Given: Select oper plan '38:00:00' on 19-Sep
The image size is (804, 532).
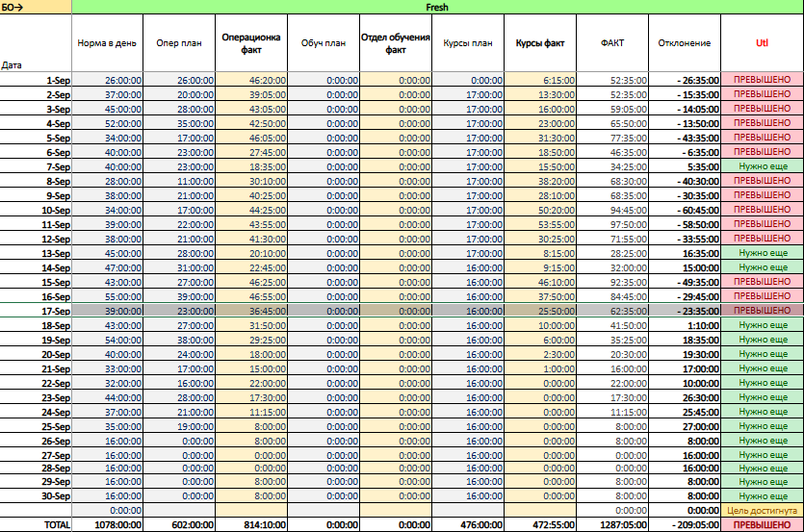Looking at the screenshot, I should (179, 340).
